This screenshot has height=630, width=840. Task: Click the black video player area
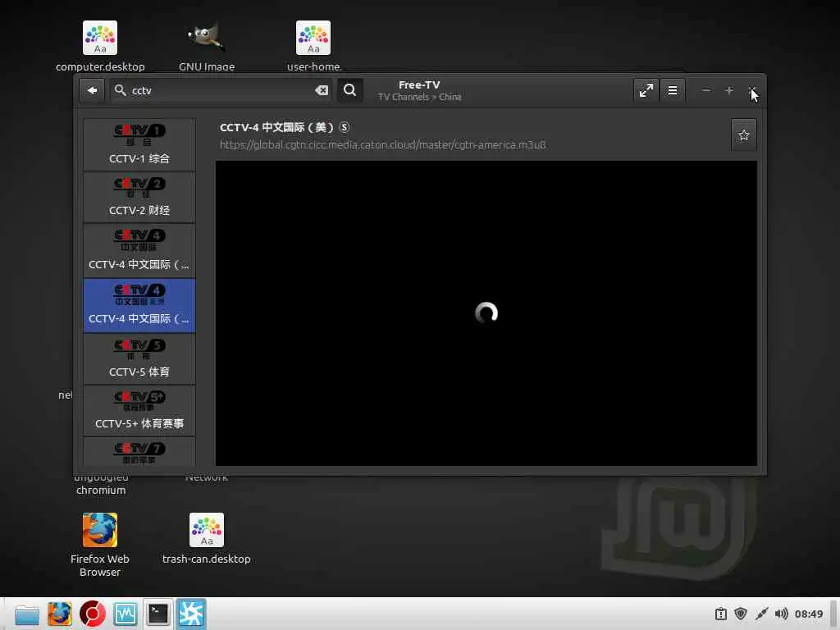tap(486, 313)
